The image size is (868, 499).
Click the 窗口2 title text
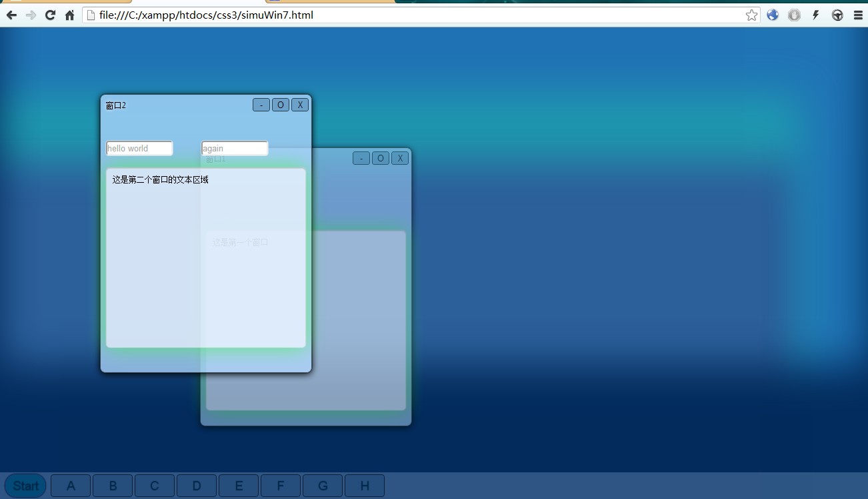click(116, 105)
